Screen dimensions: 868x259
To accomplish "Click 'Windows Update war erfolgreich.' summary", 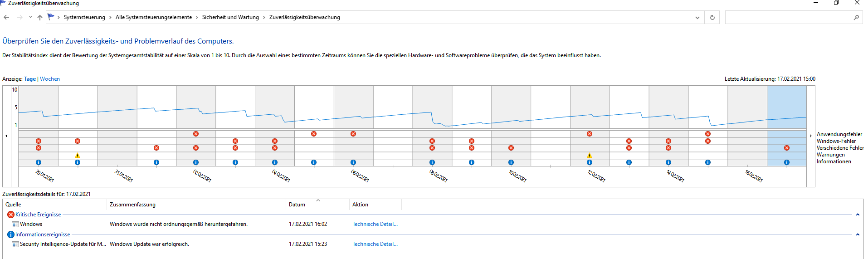I will 149,244.
